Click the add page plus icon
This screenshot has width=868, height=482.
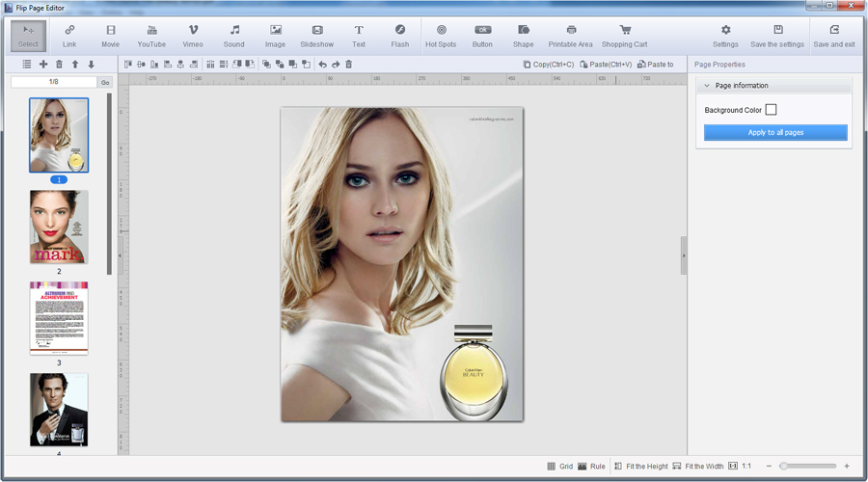click(x=42, y=65)
